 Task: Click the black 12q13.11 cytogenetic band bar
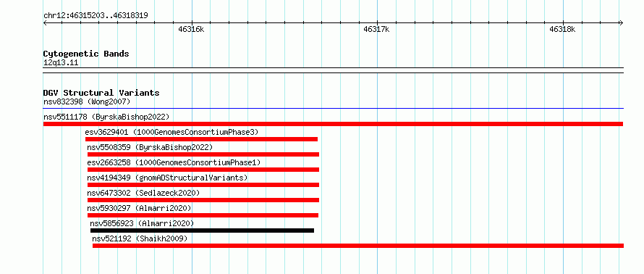tap(333, 70)
